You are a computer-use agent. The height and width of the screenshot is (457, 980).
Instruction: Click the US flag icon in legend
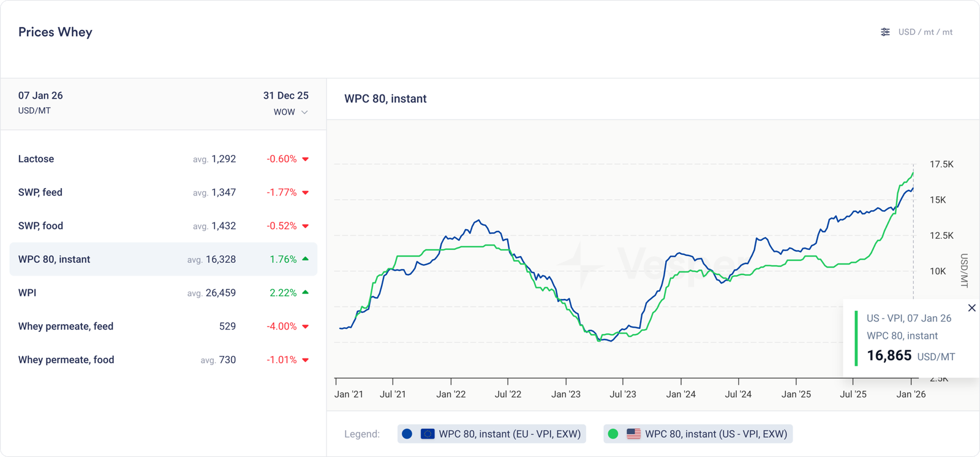click(633, 434)
